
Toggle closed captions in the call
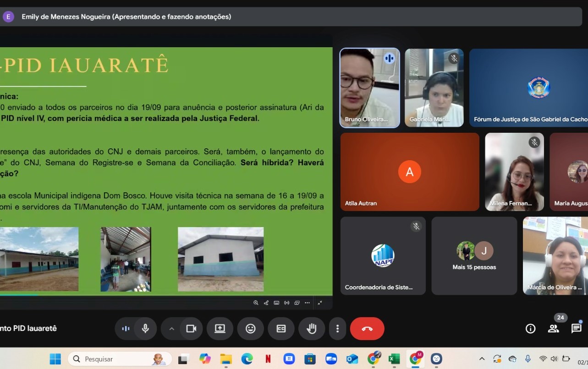281,329
